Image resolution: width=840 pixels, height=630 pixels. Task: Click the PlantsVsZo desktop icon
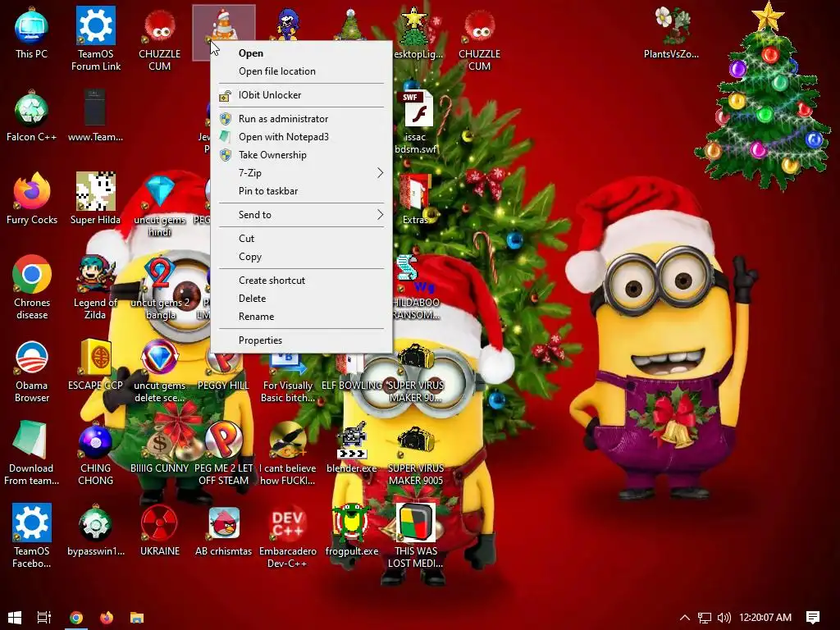tap(671, 33)
